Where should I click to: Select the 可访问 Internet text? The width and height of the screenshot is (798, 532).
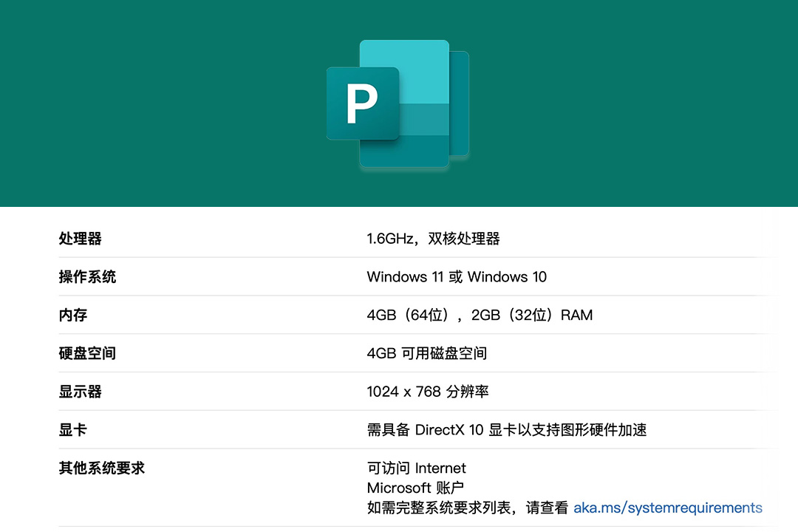[416, 468]
